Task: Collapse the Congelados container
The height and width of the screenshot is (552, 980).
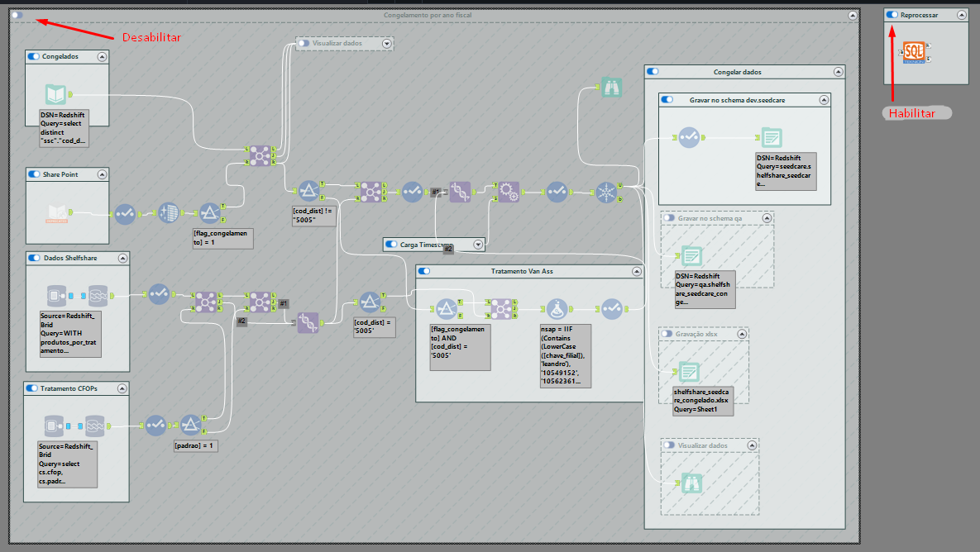Action: point(102,57)
